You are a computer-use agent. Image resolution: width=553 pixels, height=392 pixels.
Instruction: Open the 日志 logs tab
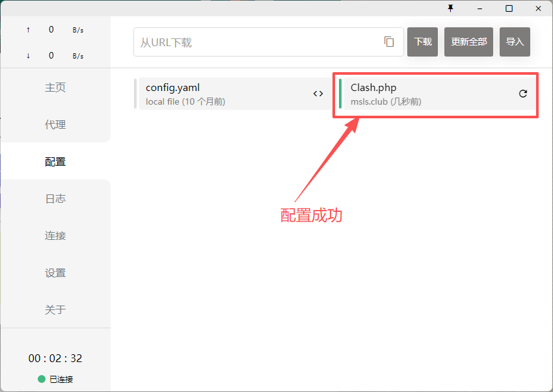[x=55, y=199]
